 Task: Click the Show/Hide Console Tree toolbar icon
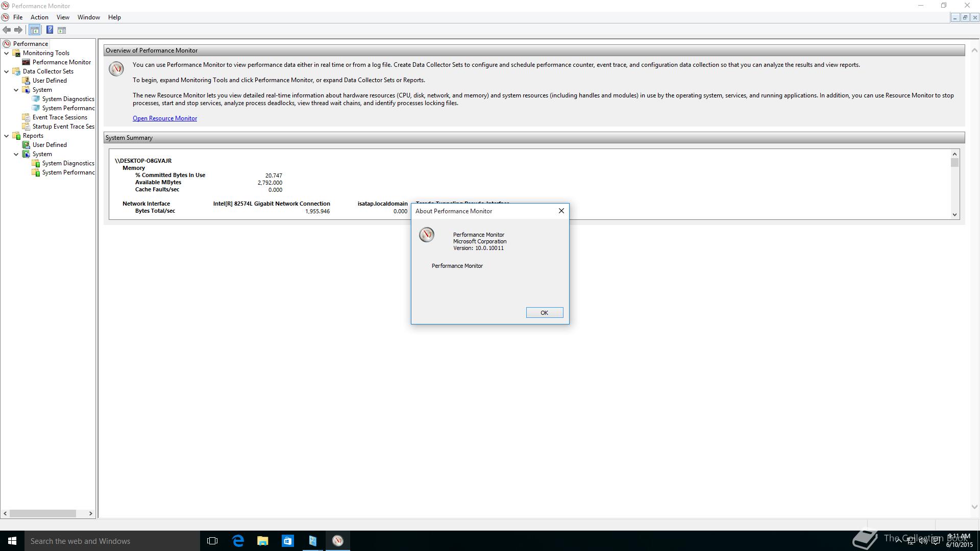pos(34,30)
